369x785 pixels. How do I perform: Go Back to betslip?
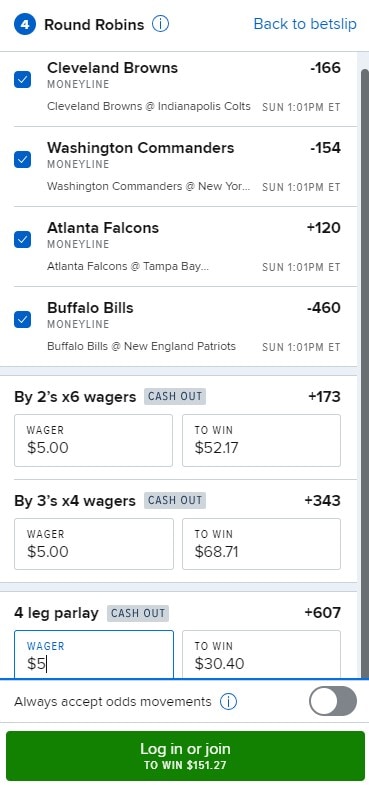tap(305, 24)
